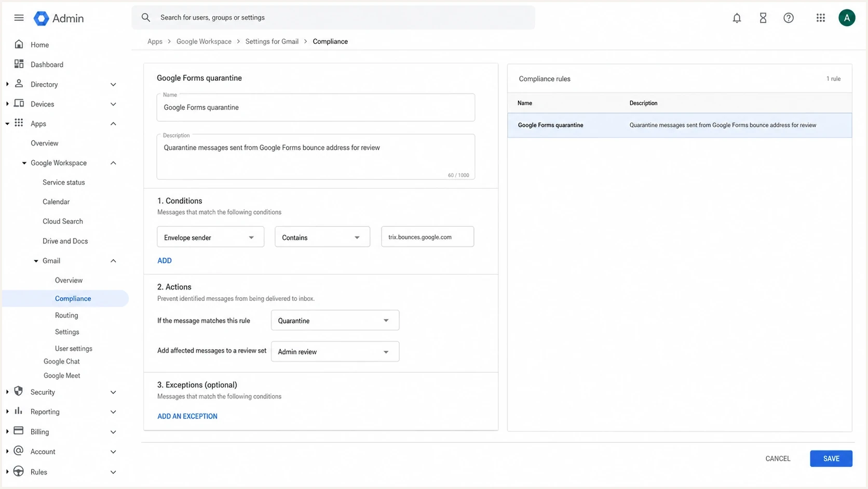Open Google Meet in sidebar
The width and height of the screenshot is (868, 489).
(62, 376)
